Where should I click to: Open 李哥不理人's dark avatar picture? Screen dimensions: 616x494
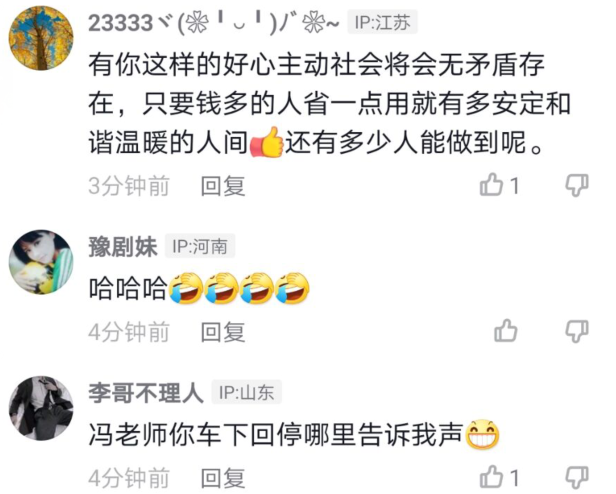pyautogui.click(x=41, y=408)
